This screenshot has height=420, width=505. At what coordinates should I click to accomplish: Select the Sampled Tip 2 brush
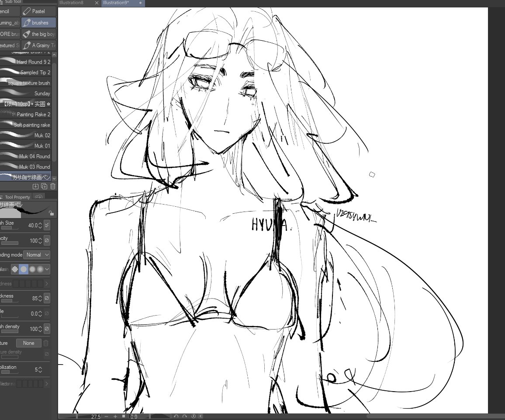(25, 72)
